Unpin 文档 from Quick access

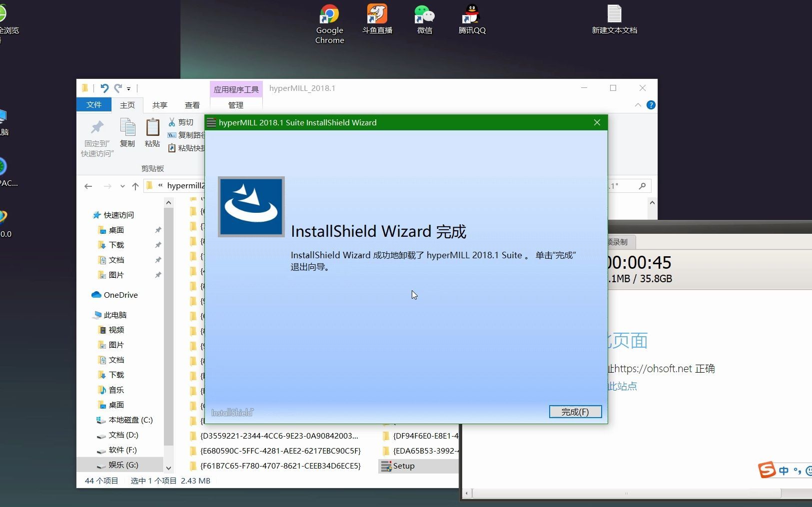(157, 260)
